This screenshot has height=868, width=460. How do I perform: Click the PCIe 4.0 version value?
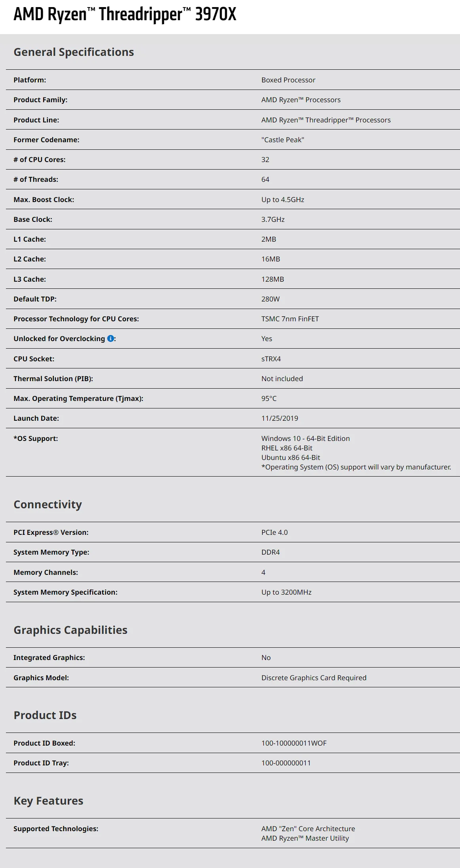pyautogui.click(x=274, y=532)
